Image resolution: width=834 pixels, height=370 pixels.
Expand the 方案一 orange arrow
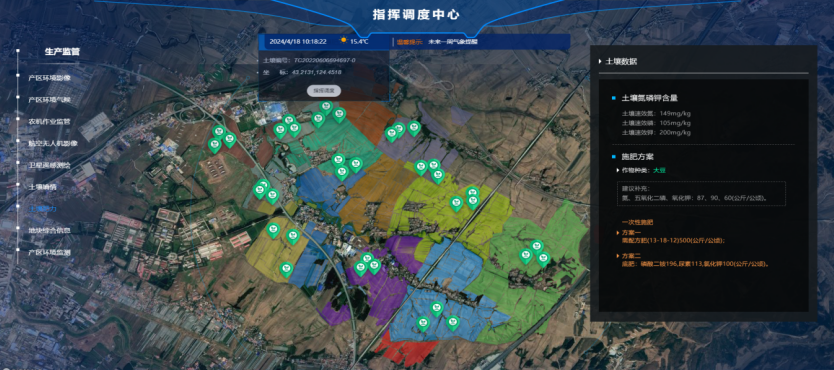(618, 233)
